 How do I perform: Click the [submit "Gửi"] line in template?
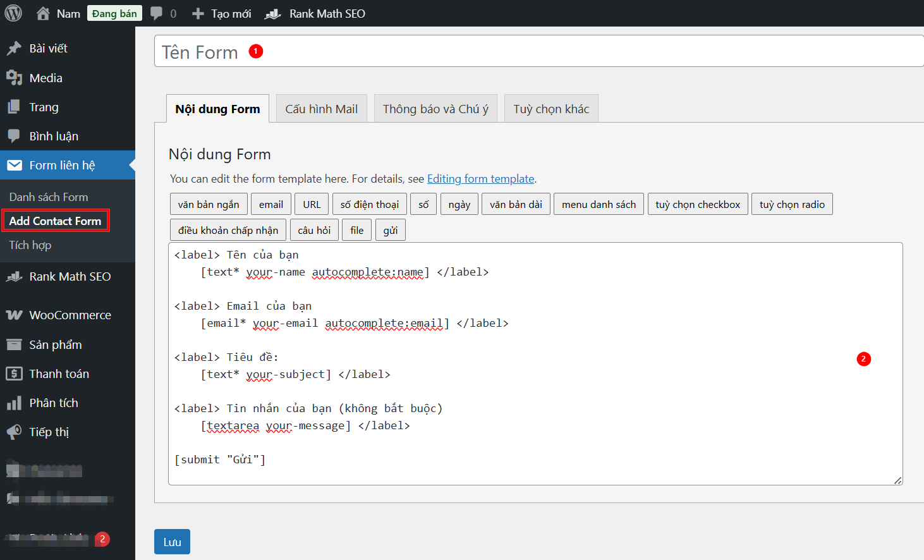coord(220,460)
